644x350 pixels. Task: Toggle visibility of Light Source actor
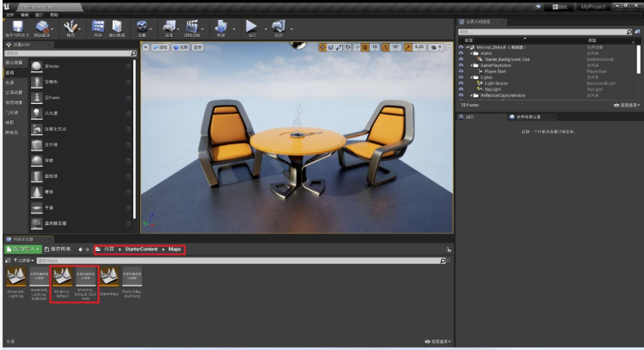462,83
